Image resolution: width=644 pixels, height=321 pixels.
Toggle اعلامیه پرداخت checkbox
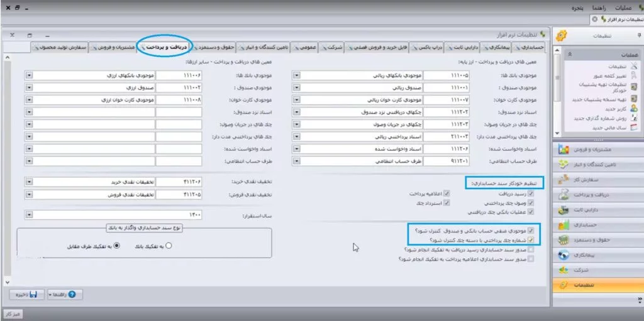447,193
